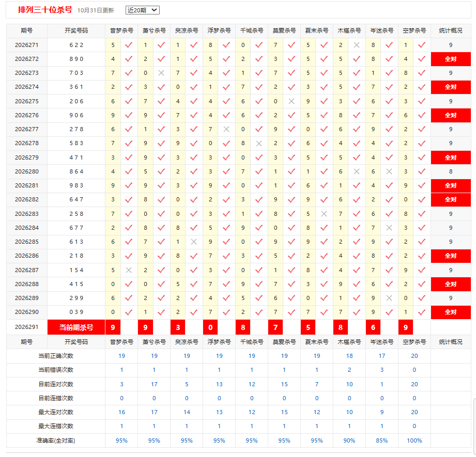The width and height of the screenshot is (476, 457).
Task: Select the current 浮梦杀号 red number 0
Action: tap(210, 327)
